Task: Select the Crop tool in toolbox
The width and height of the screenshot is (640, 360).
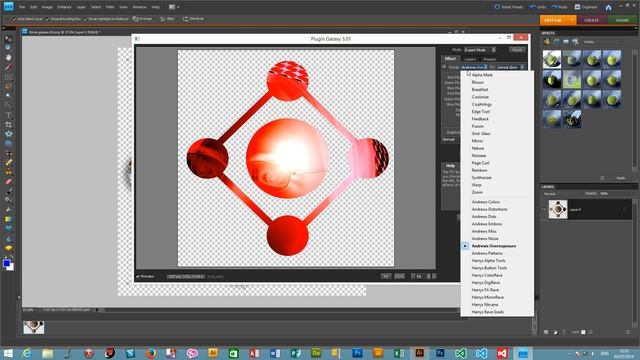Action: [x=8, y=124]
